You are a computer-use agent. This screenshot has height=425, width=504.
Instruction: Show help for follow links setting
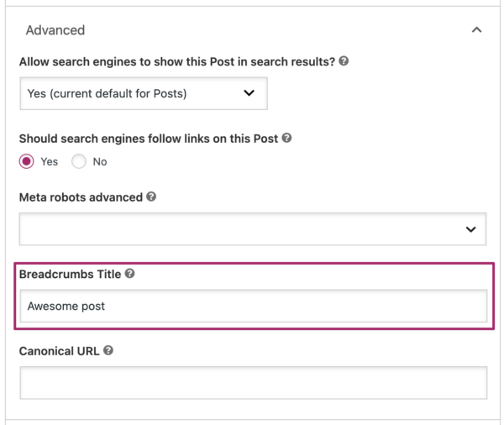coord(287,139)
